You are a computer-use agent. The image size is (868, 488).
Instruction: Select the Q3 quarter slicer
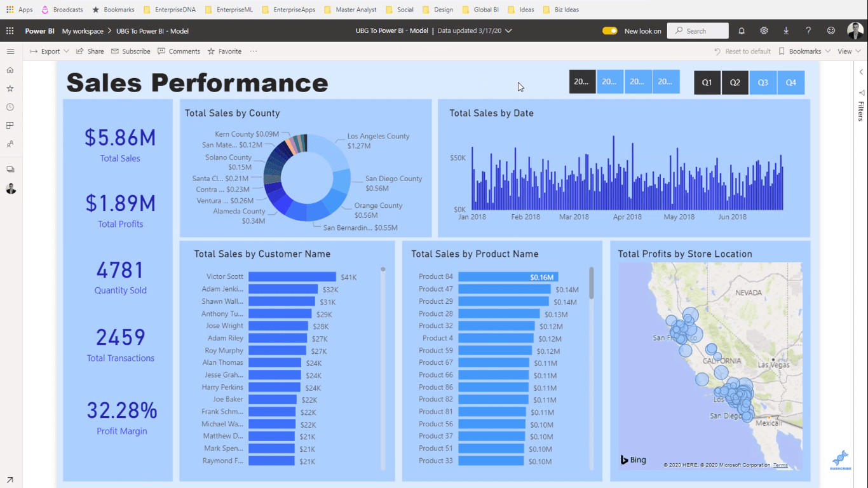[763, 83]
